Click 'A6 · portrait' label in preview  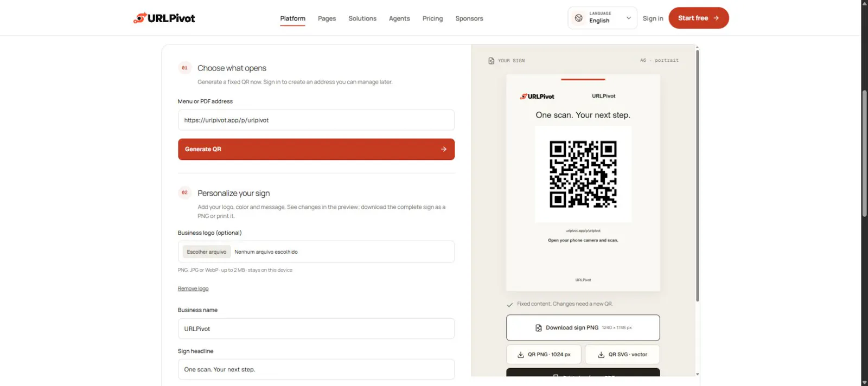click(x=659, y=60)
